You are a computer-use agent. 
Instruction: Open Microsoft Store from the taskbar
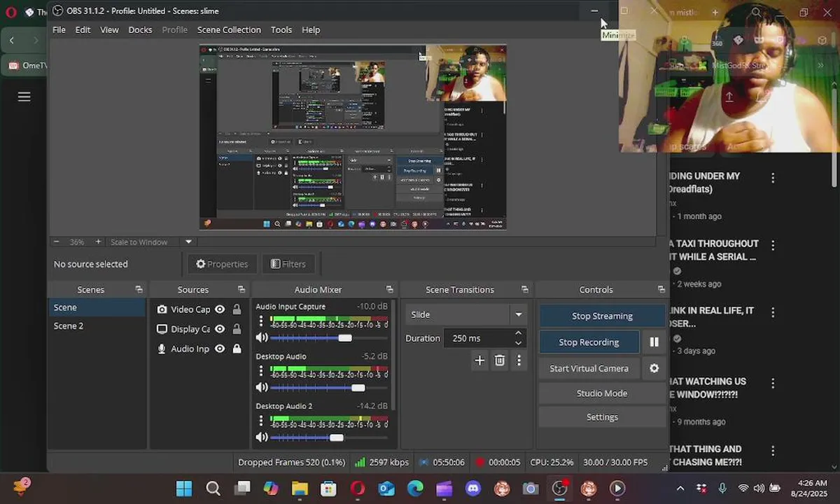pos(328,489)
